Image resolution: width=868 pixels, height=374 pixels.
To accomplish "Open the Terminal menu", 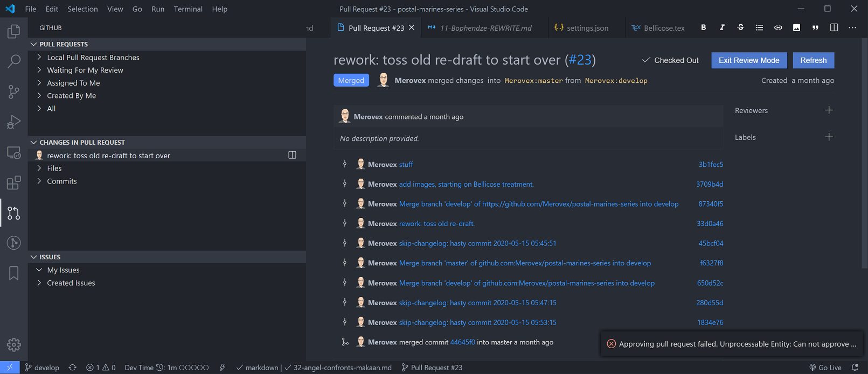I will (188, 9).
